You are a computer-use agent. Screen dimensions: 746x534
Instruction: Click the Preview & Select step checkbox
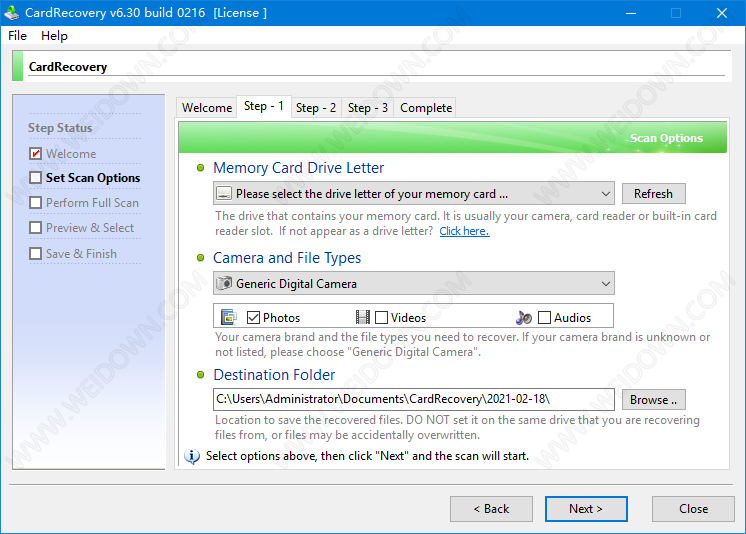pyautogui.click(x=36, y=227)
